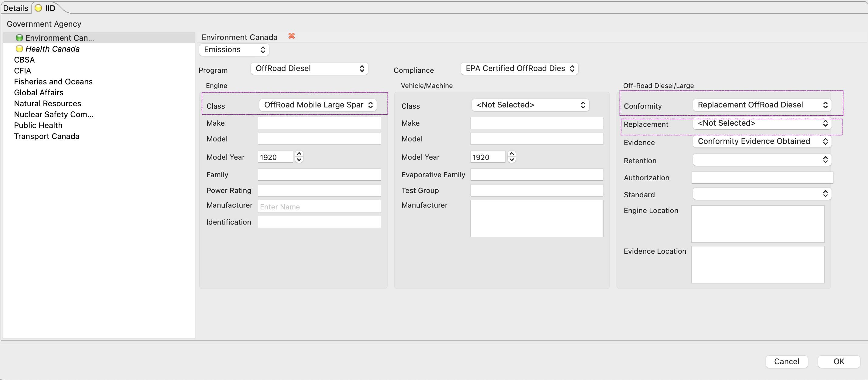Screen dimensions: 868x380
Task: Click the Vehicle/Machine Model Year value field
Action: click(488, 157)
